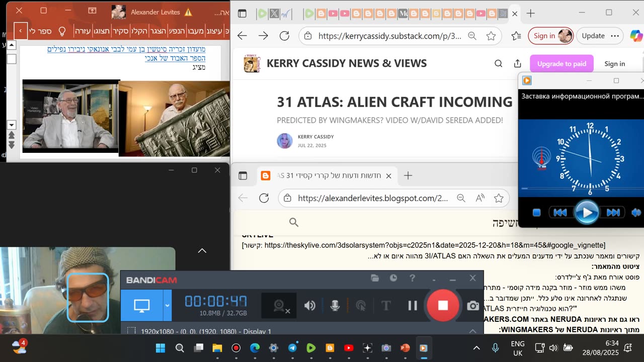Skip to next track in media player
644x362 pixels.
click(x=613, y=213)
